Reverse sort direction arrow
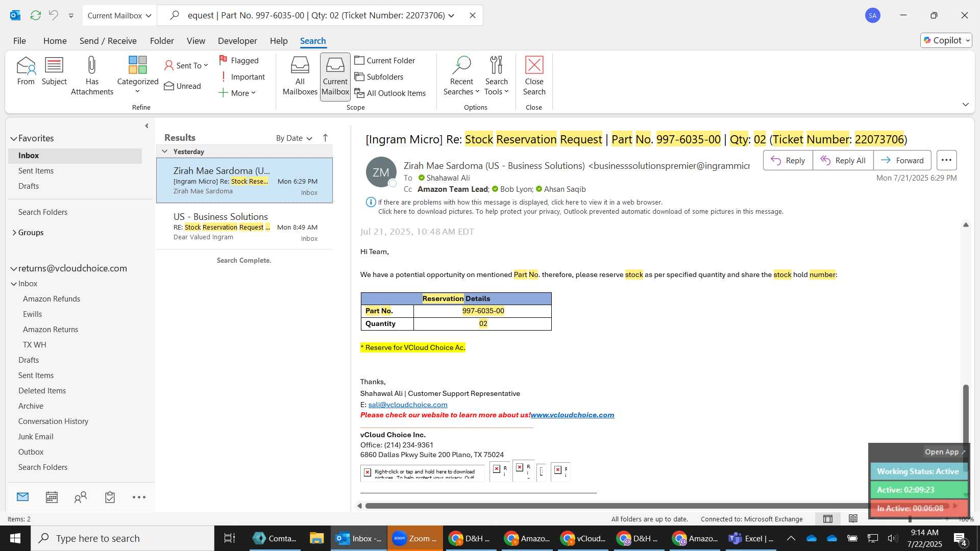 325,138
